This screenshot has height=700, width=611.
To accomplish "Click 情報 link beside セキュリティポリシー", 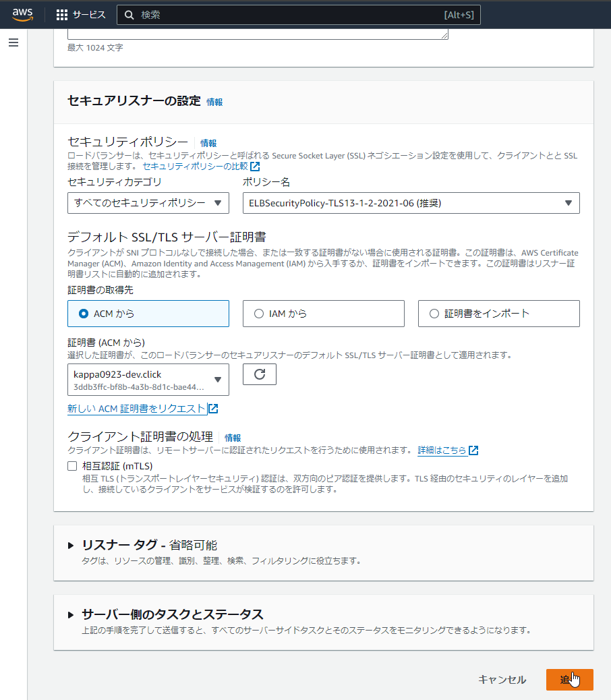I will 208,143.
